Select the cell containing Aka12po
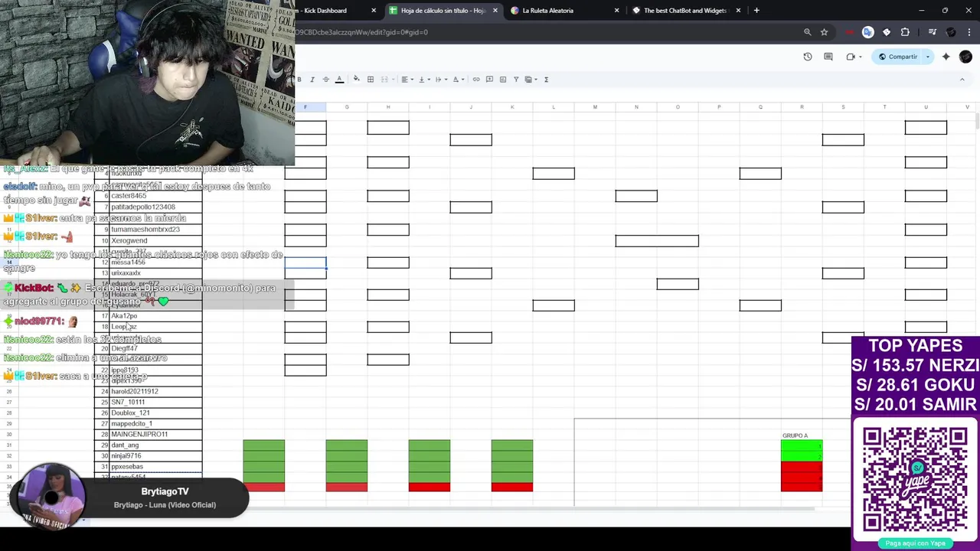The image size is (980, 551). 156,315
